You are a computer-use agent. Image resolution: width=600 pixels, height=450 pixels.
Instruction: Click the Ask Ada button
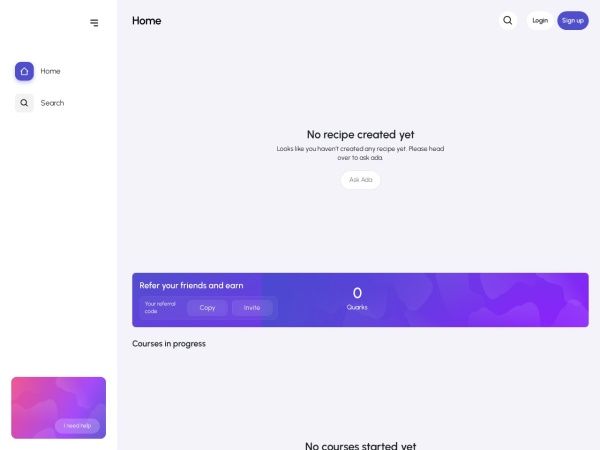tap(360, 180)
